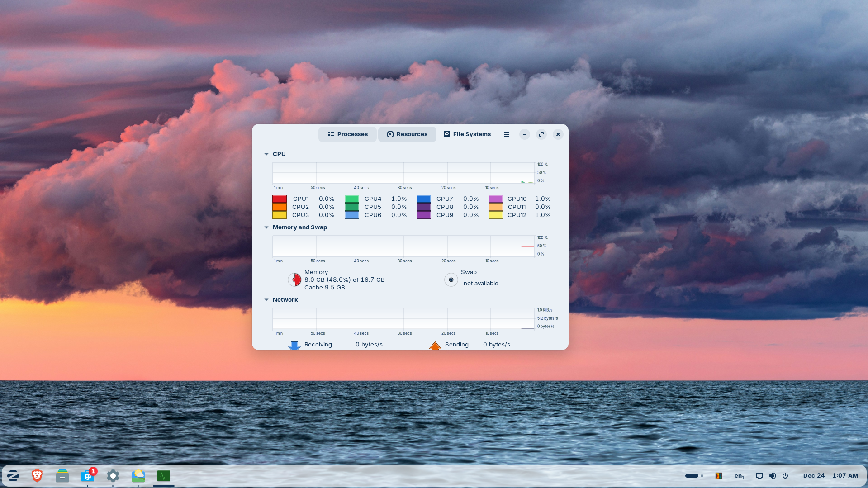Open the hamburger menu in System Monitor
Screen dimensions: 868x488
(x=506, y=134)
